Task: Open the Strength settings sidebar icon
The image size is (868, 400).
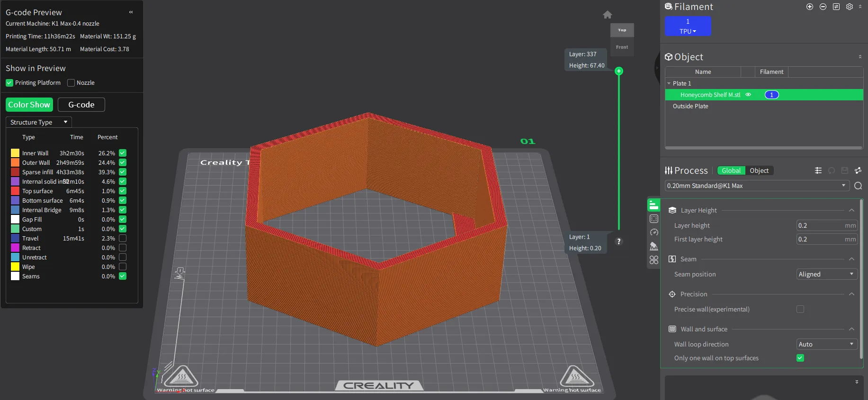Action: coord(654,219)
